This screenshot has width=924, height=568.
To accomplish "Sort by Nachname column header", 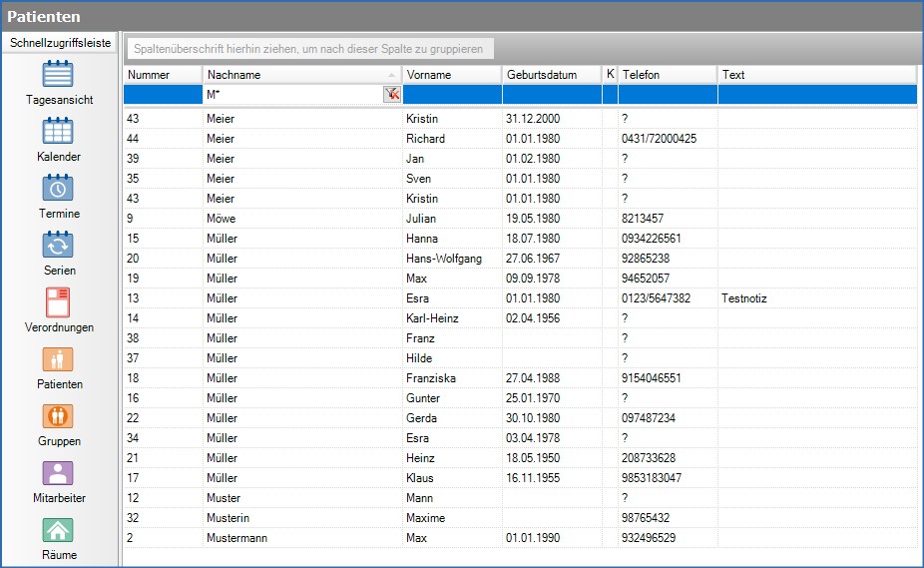I will click(299, 75).
